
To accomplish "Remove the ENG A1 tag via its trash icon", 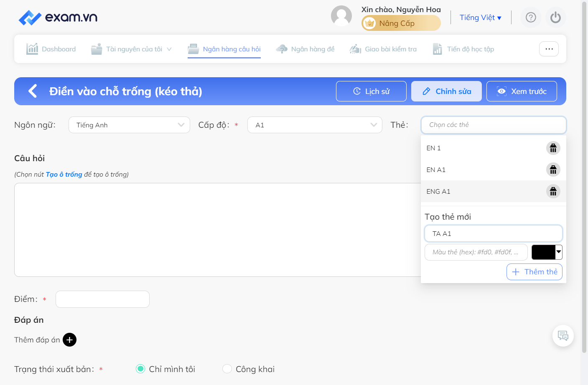I will [553, 192].
